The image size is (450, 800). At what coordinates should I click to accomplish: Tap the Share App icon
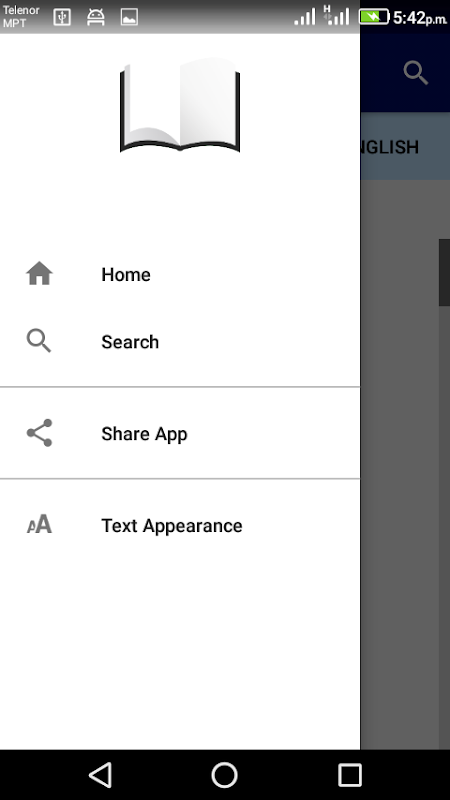(39, 433)
